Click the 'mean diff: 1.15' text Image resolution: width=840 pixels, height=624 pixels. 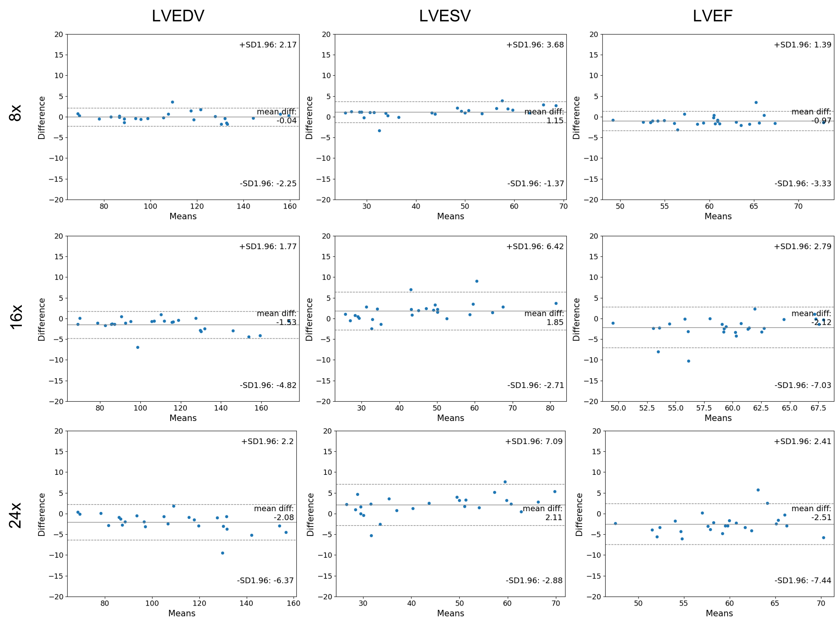pyautogui.click(x=544, y=116)
